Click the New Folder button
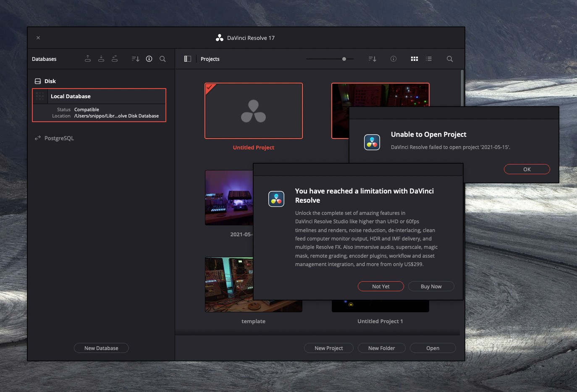This screenshot has height=392, width=577. pos(382,348)
